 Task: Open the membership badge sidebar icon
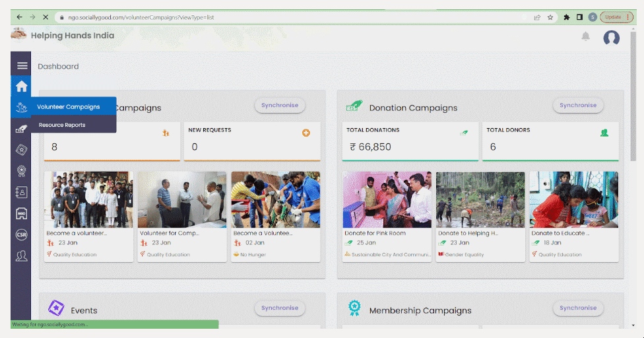[x=21, y=171]
